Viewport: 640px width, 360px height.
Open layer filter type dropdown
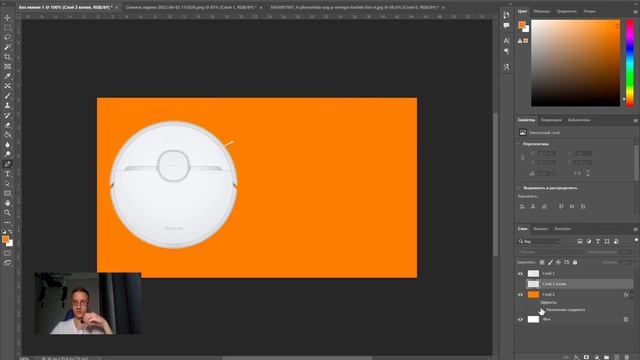coord(539,242)
